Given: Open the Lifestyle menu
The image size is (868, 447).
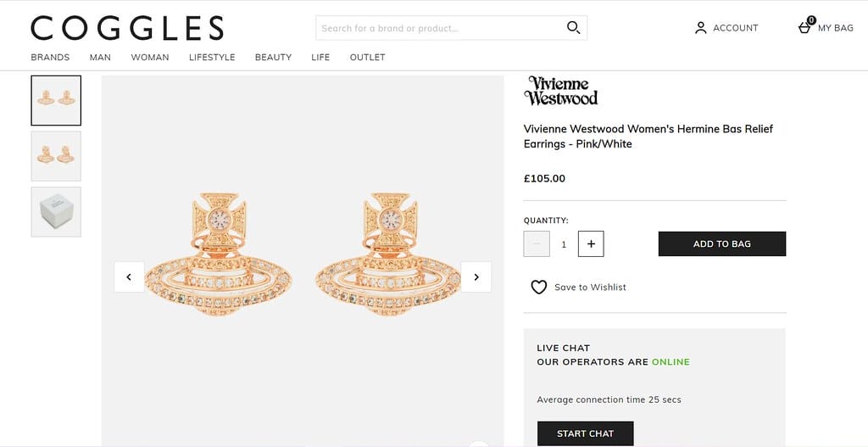Looking at the screenshot, I should [212, 58].
